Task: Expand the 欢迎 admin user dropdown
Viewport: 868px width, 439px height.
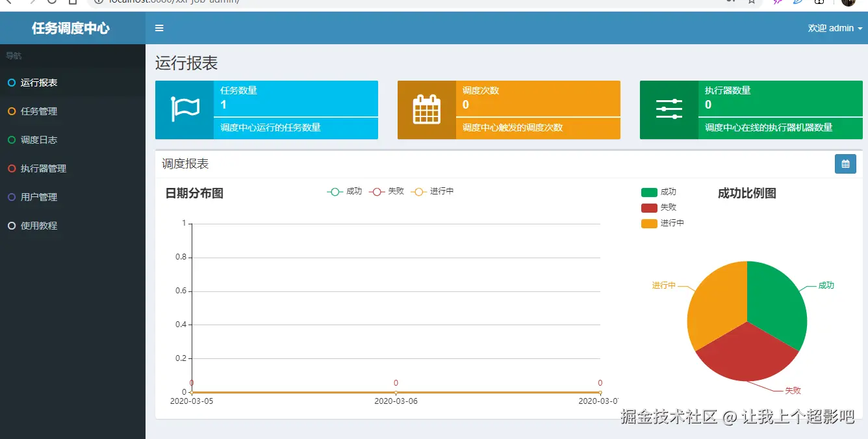Action: [835, 28]
